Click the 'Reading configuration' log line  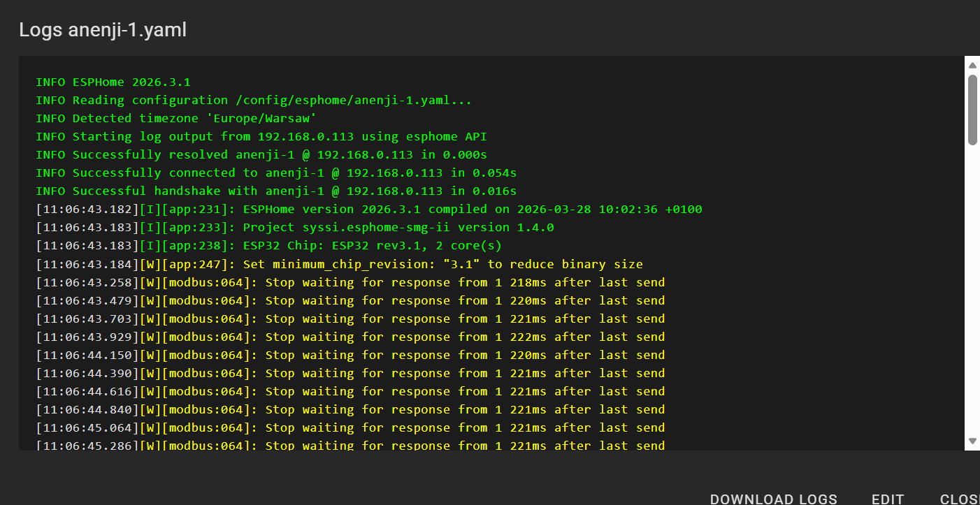point(254,101)
